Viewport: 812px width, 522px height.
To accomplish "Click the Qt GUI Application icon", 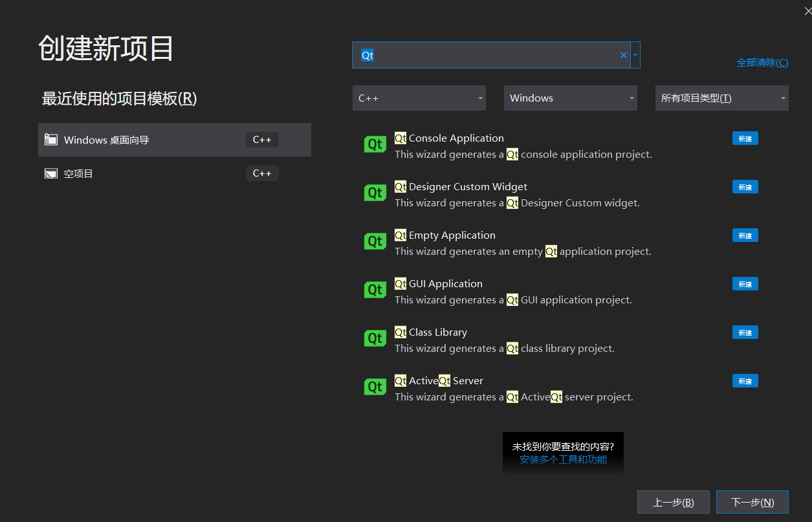I will (375, 290).
